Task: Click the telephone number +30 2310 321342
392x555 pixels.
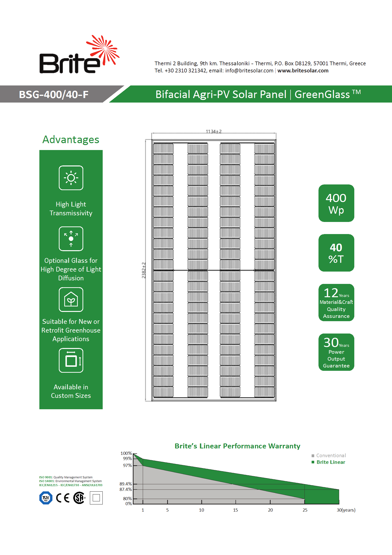Action: [186, 71]
